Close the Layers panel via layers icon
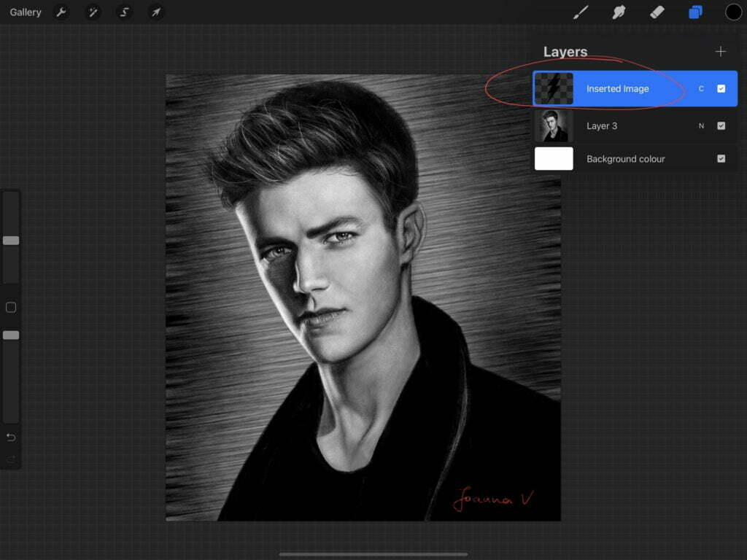 [695, 12]
